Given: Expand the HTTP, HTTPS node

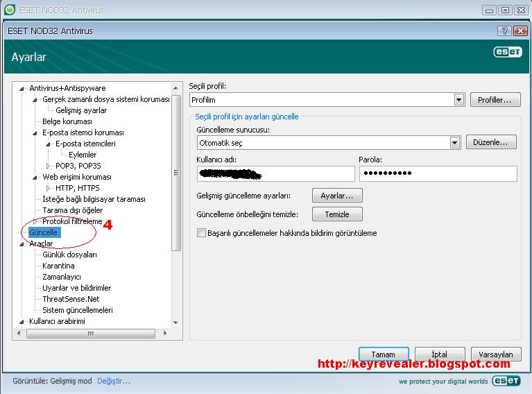Looking at the screenshot, I should [x=48, y=188].
